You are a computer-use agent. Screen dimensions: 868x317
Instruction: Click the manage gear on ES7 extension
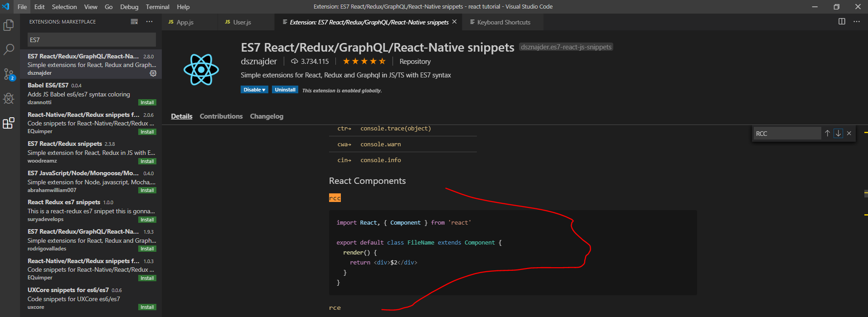pos(153,73)
